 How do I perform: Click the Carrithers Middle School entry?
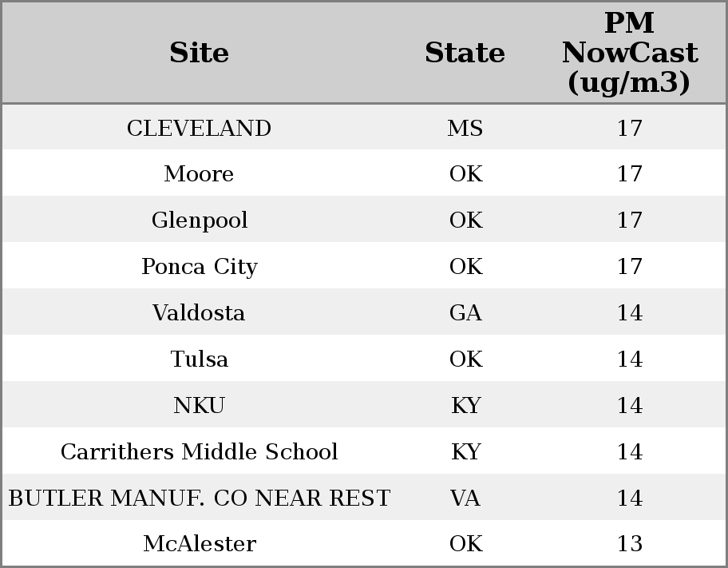[199, 451]
